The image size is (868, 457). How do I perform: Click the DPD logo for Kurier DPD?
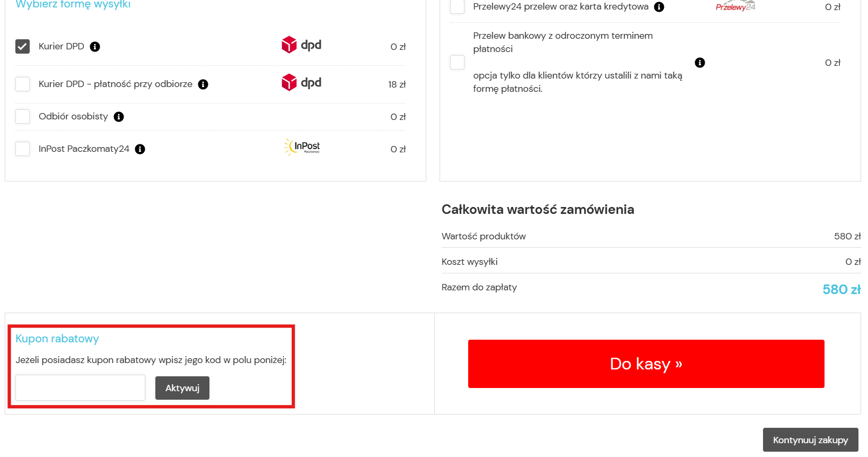pos(301,45)
